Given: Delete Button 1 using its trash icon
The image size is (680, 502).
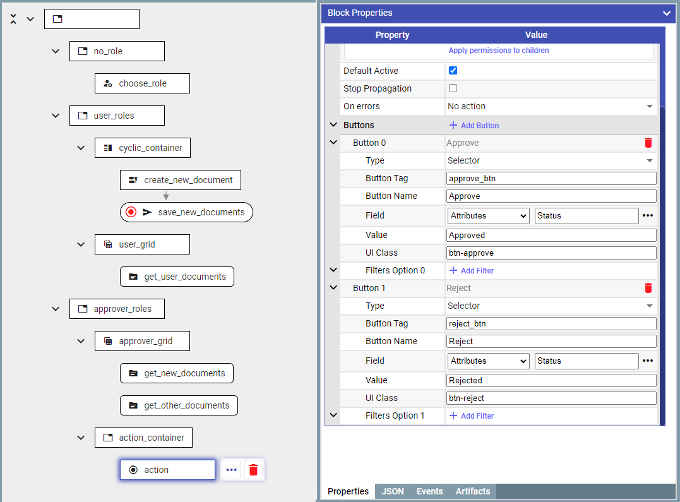Looking at the screenshot, I should pyautogui.click(x=648, y=288).
